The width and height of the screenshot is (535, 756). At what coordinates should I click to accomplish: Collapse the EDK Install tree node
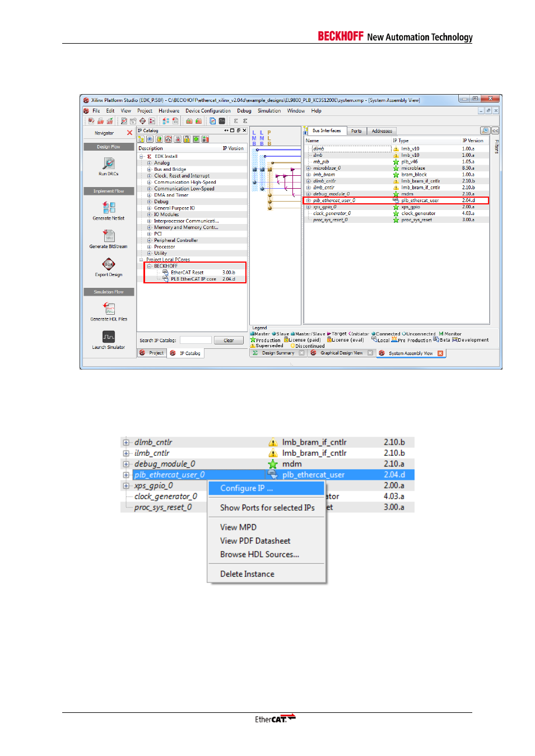141,156
